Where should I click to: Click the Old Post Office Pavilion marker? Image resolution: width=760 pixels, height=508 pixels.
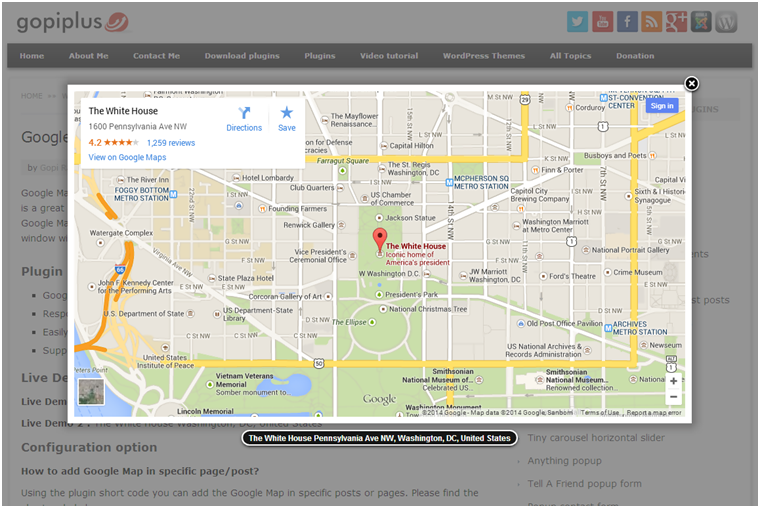point(521,323)
